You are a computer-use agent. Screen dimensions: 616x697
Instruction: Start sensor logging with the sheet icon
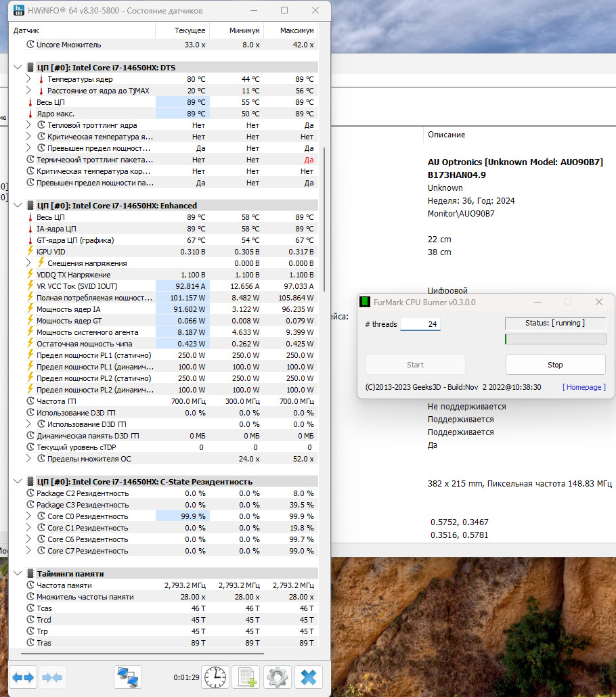point(246,677)
